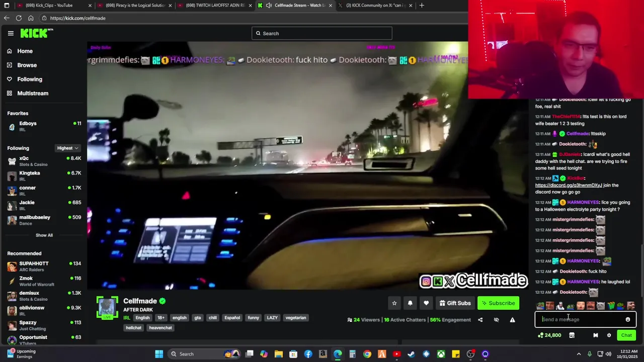
Task: Click the 24,800 channel points balance
Action: (x=549, y=335)
